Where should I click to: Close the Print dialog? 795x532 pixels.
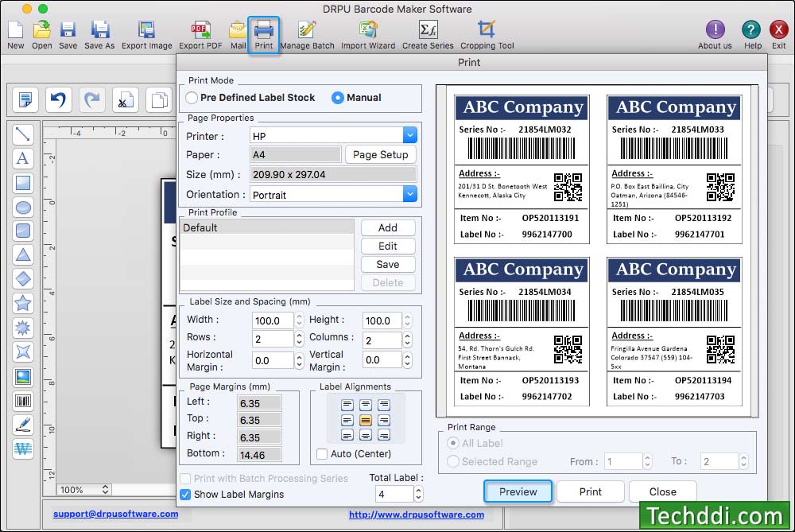[x=663, y=491]
